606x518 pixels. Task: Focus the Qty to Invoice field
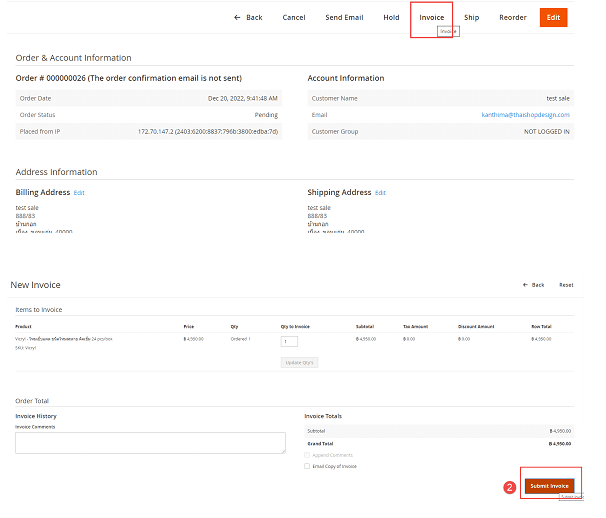(x=289, y=341)
